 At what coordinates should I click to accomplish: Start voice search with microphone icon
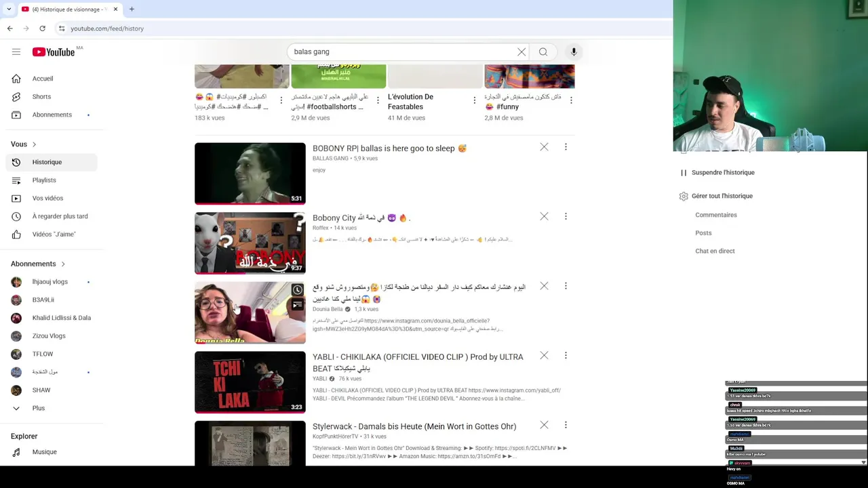(574, 52)
